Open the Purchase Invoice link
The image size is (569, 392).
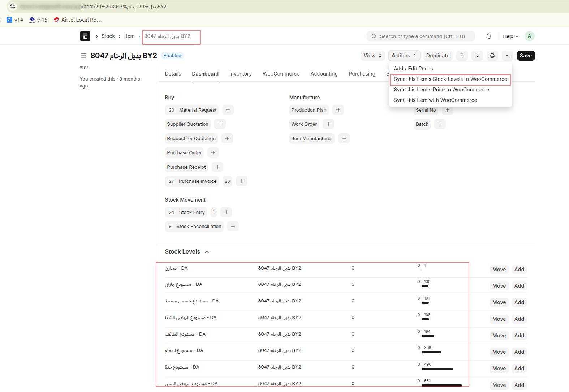point(198,181)
